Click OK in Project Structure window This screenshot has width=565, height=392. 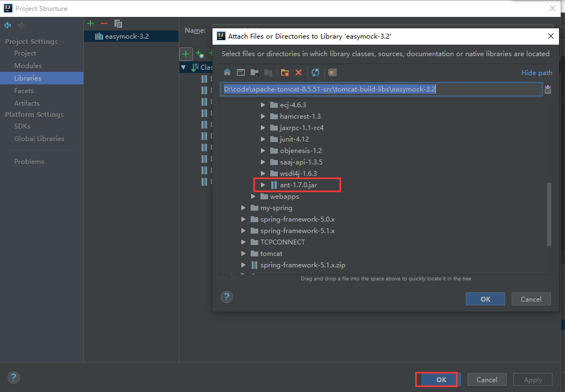tap(441, 380)
